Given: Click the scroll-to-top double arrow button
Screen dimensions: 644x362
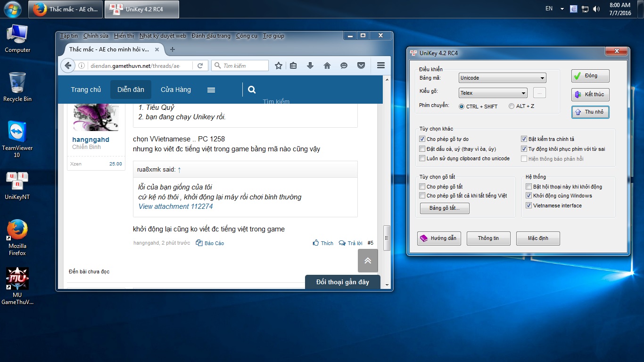Looking at the screenshot, I should 368,261.
